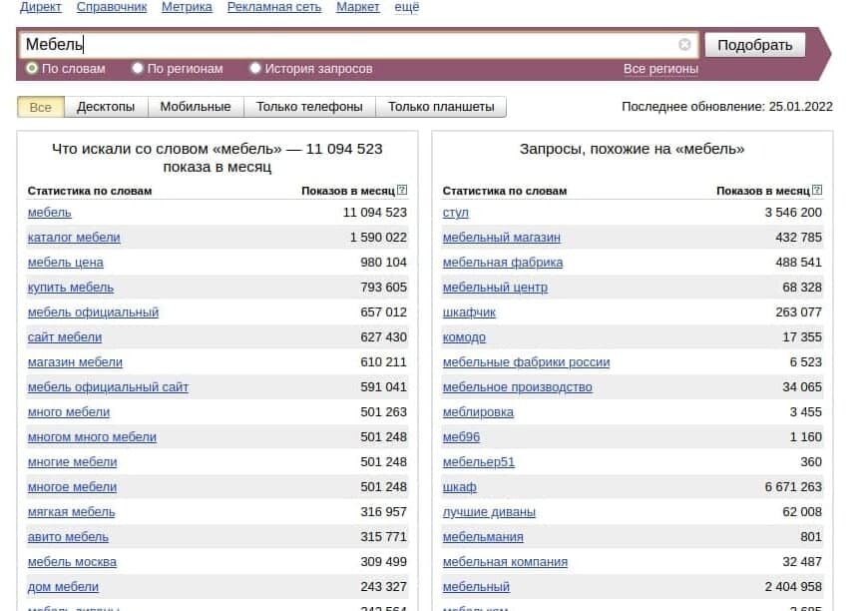The height and width of the screenshot is (611, 868).
Task: Open help tooltip next to right «Показов в месяц»
Action: (818, 188)
